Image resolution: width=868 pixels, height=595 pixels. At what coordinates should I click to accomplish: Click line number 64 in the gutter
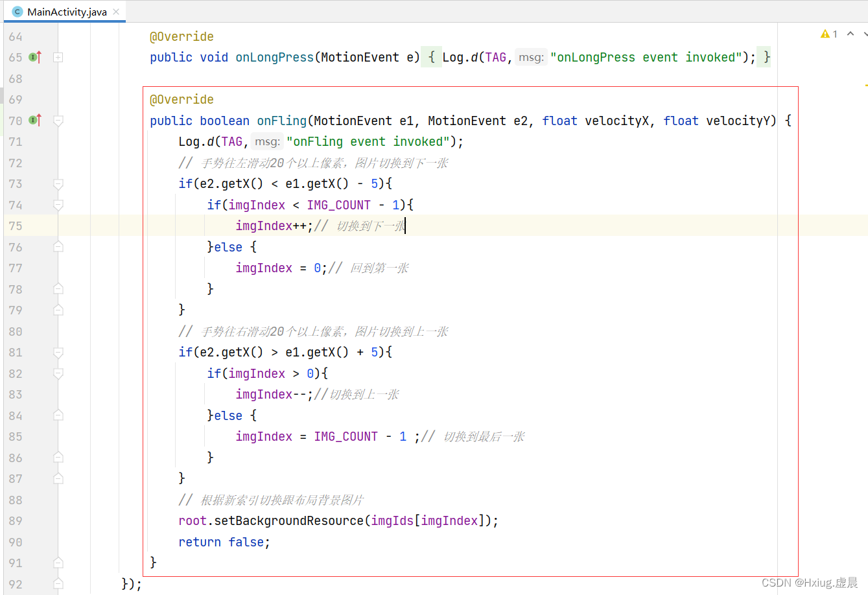pyautogui.click(x=16, y=37)
